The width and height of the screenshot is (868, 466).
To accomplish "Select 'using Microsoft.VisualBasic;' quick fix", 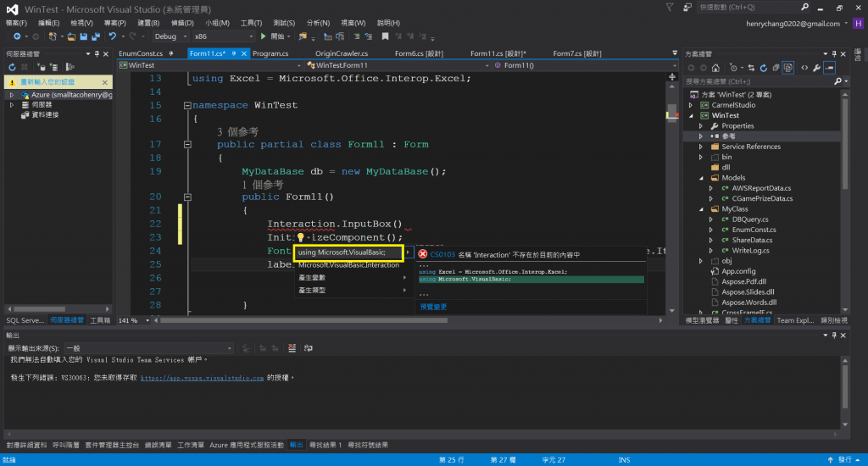I will 348,252.
